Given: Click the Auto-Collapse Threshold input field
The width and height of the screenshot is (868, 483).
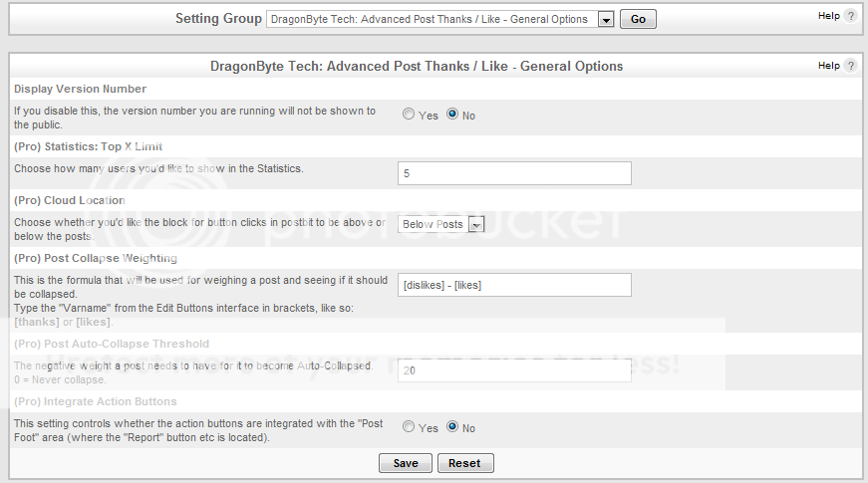Looking at the screenshot, I should pos(514,370).
